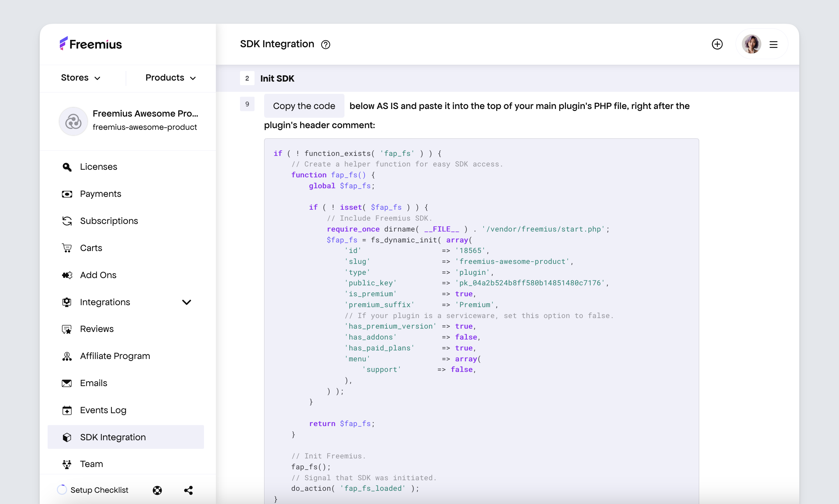Click the plus circle add icon
839x504 pixels.
pyautogui.click(x=717, y=44)
